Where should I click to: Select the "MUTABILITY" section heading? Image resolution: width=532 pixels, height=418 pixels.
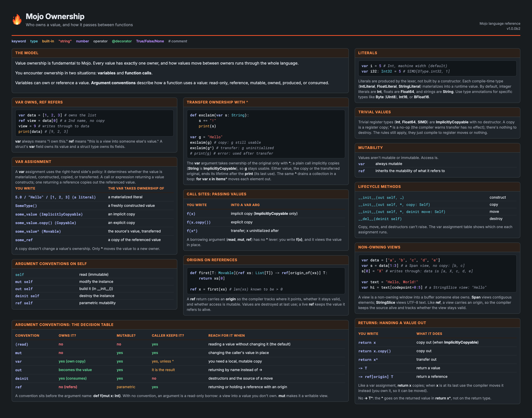[x=370, y=148]
